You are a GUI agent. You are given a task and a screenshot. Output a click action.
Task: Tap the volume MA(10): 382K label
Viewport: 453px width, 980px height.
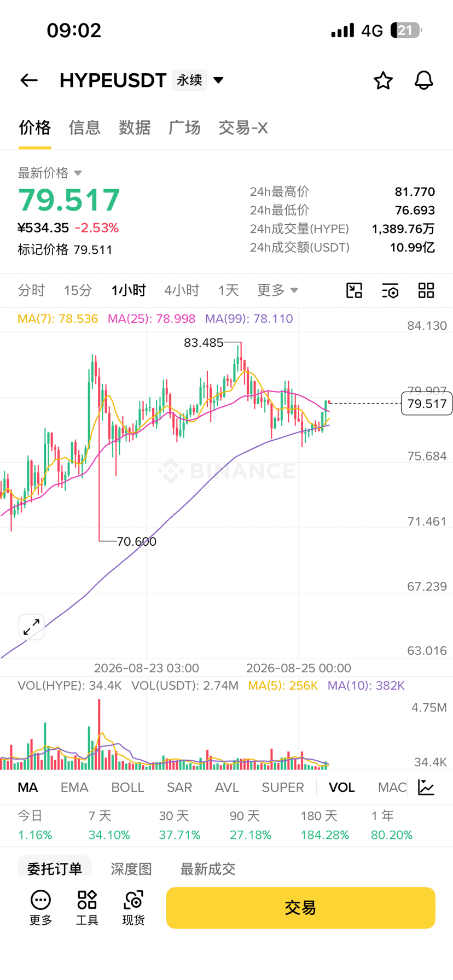pos(366,686)
